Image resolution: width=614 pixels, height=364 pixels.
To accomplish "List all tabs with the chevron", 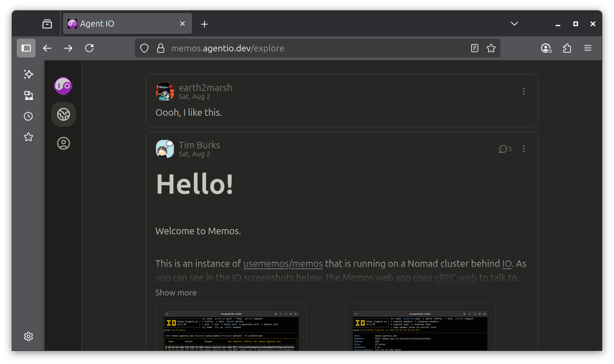I will click(514, 24).
